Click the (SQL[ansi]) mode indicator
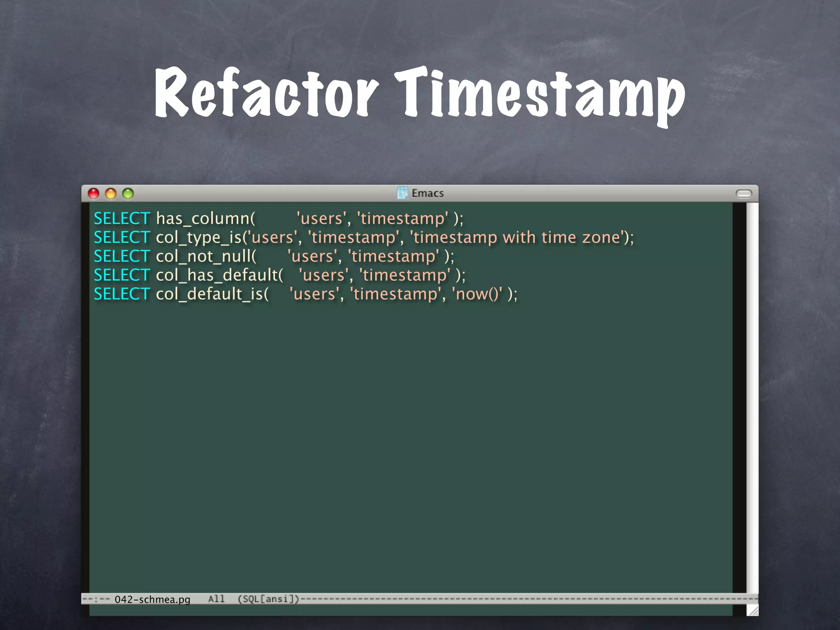This screenshot has height=630, width=840. (x=269, y=599)
